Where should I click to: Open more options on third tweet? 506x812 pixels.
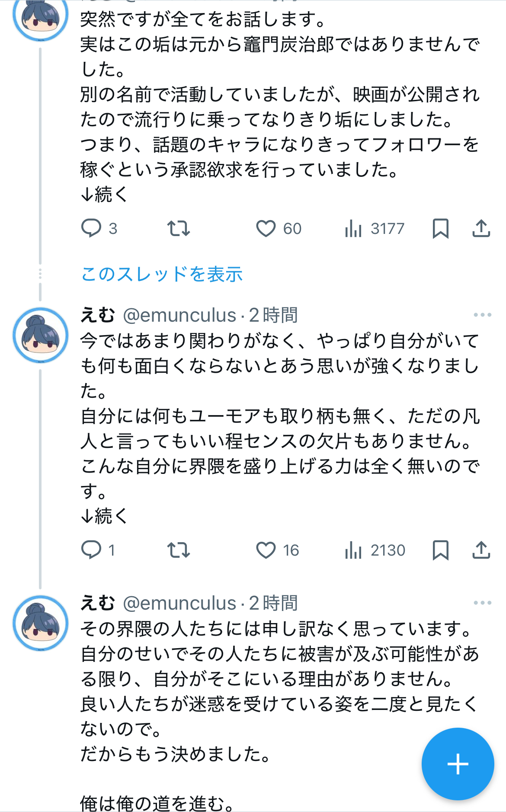pyautogui.click(x=482, y=603)
